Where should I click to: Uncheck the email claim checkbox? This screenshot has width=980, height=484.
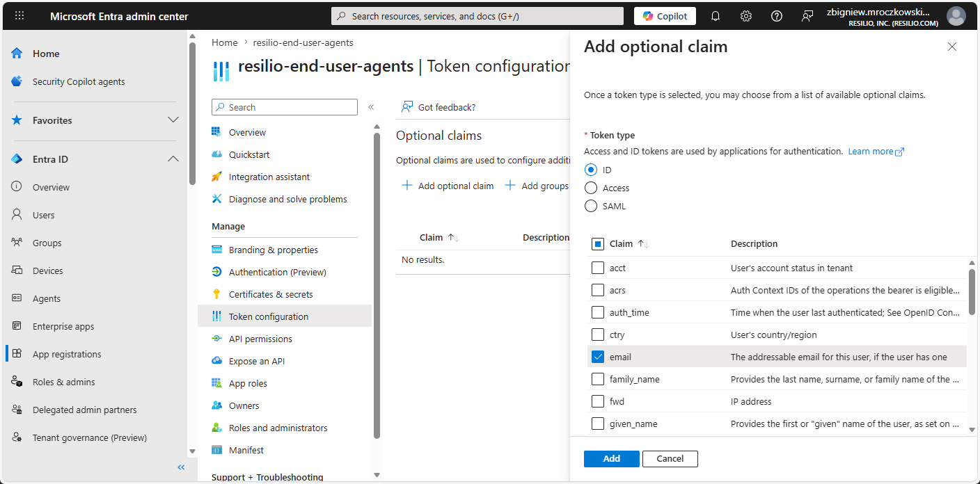click(597, 357)
